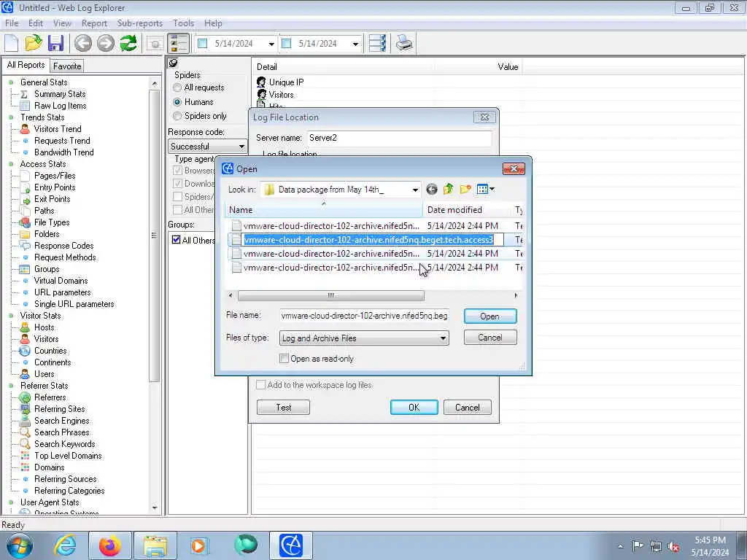The image size is (747, 560).
Task: Open media player from taskbar
Action: (198, 545)
